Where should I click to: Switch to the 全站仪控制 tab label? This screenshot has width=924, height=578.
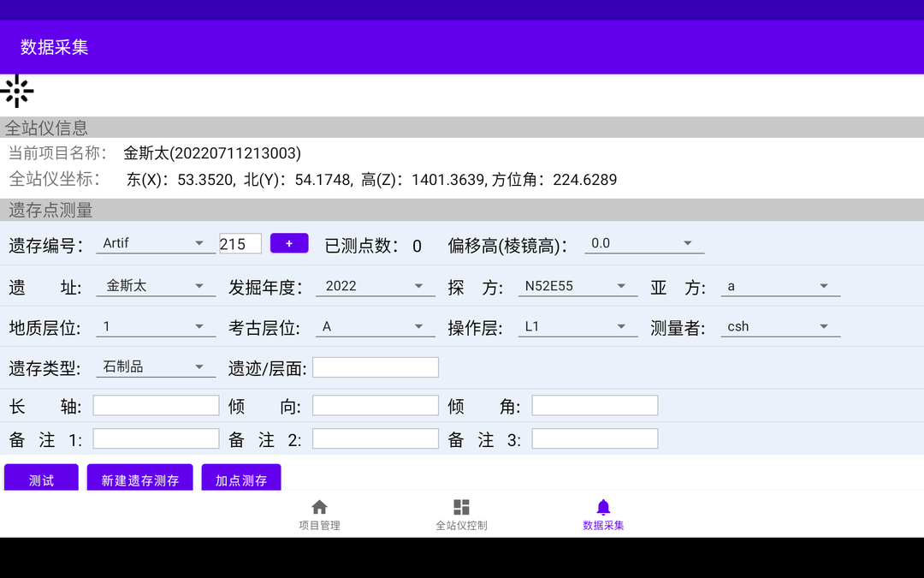(461, 526)
